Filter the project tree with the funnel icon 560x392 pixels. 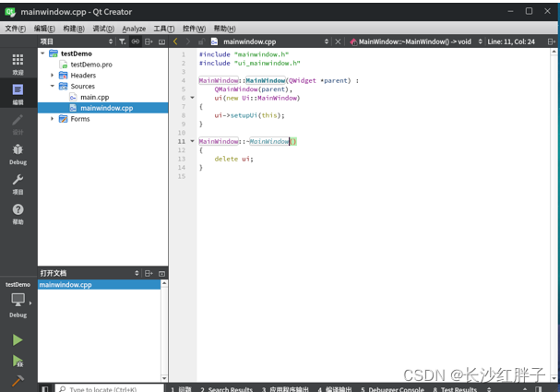(x=122, y=42)
